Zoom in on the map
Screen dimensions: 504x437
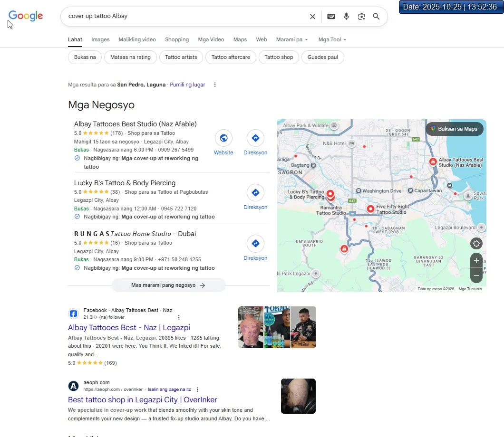(476, 260)
